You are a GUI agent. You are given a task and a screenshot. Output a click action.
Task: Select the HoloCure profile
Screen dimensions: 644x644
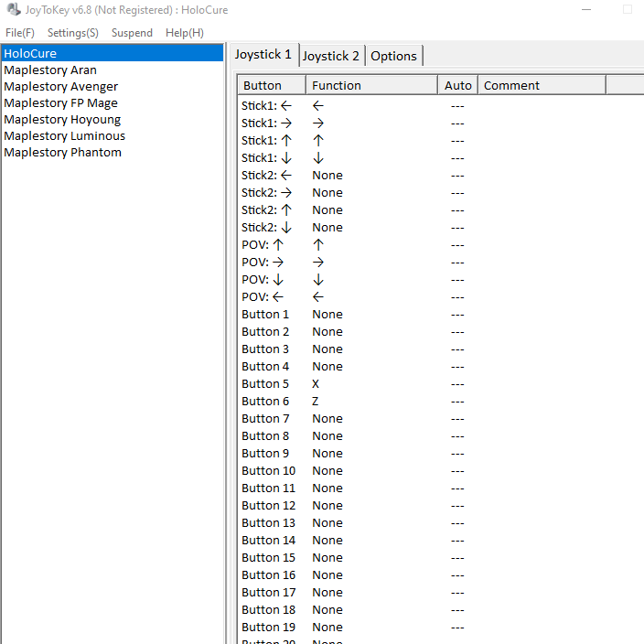coord(113,53)
